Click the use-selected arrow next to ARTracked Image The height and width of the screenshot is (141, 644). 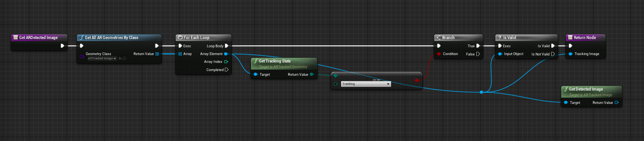pyautogui.click(x=120, y=59)
